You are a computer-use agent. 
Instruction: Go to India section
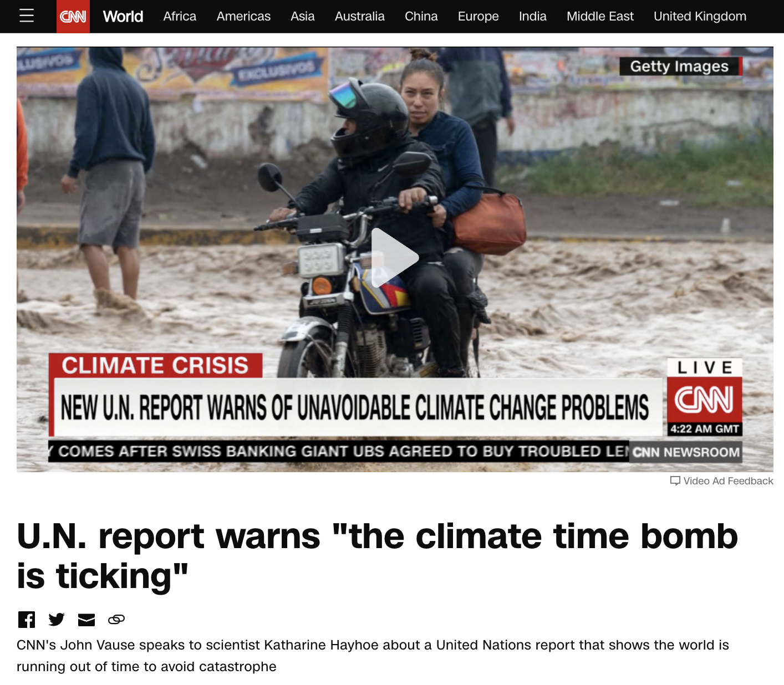click(533, 17)
